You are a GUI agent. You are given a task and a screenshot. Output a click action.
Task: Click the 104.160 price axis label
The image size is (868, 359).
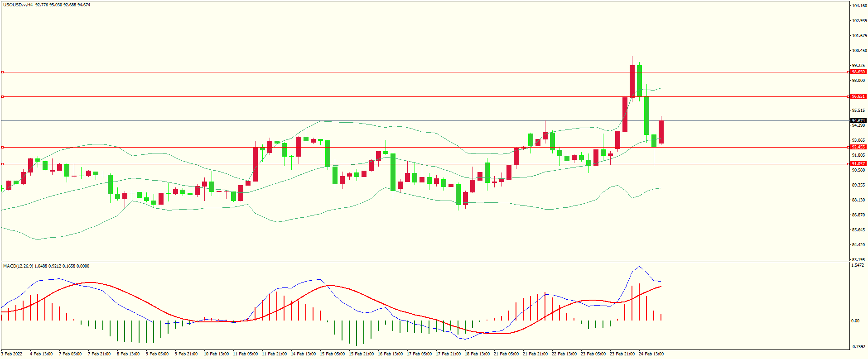tap(859, 6)
